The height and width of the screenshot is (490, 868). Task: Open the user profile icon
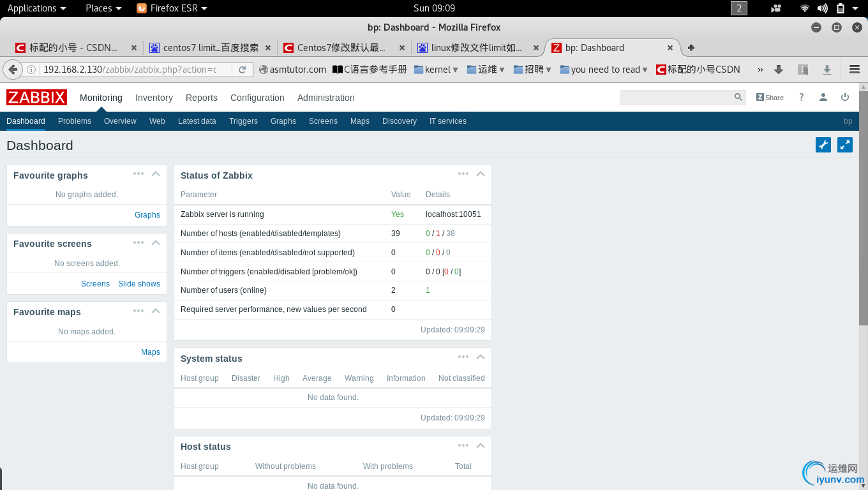(823, 97)
